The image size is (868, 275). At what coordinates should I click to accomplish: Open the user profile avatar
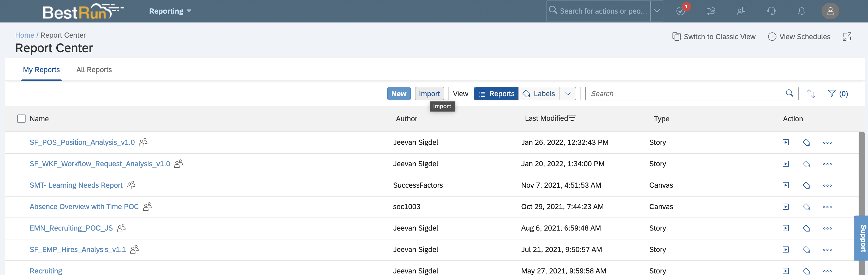[x=830, y=11]
